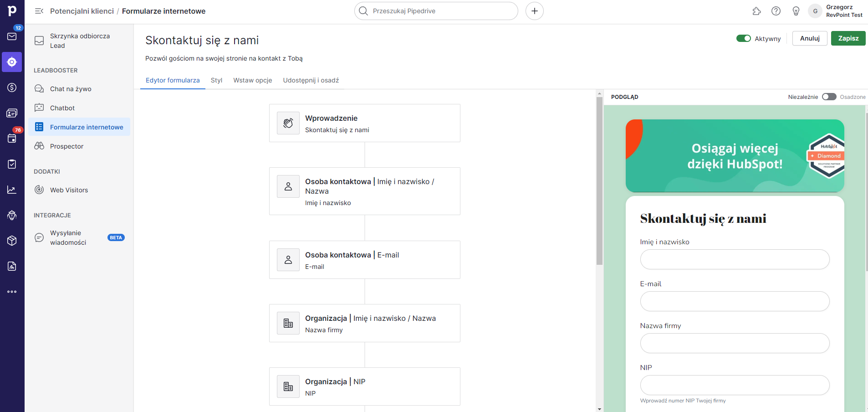Click the NIP preview input field
Screen dimensions: 868x412
735,385
